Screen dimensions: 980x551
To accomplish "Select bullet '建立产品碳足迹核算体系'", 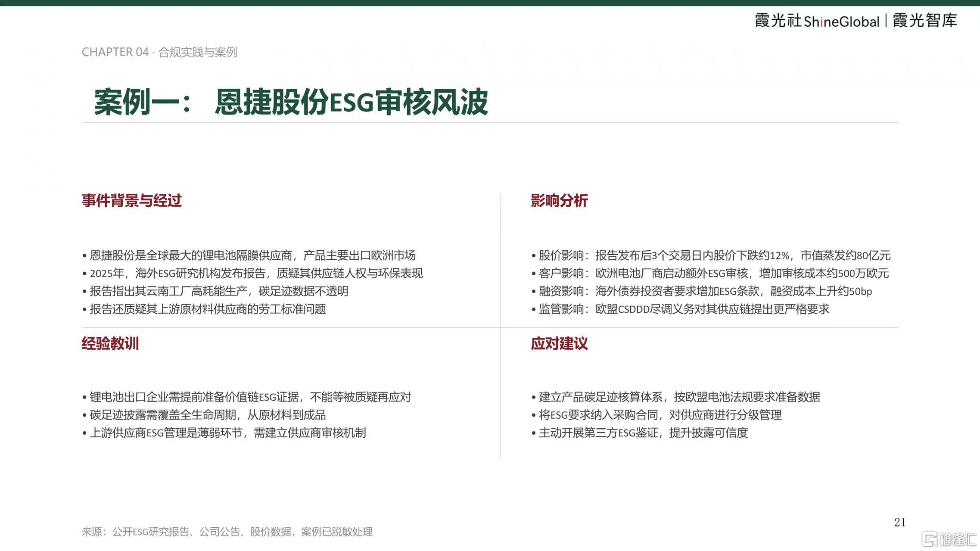I will tap(675, 397).
